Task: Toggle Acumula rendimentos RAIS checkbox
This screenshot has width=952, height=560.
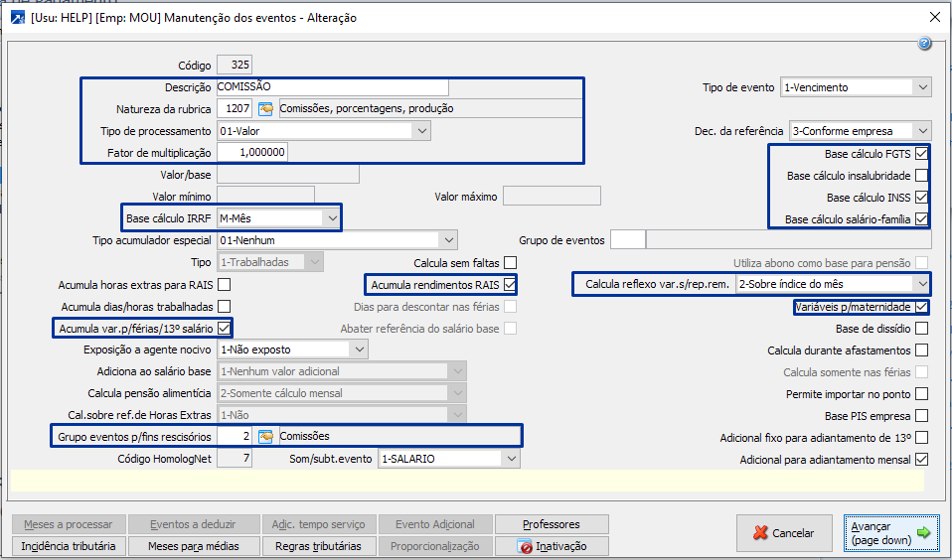Action: [x=510, y=285]
